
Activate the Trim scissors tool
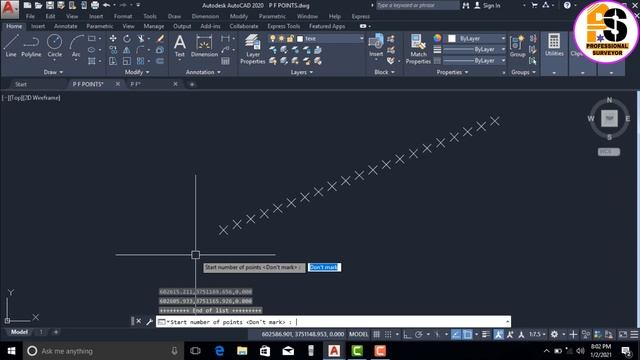click(141, 38)
